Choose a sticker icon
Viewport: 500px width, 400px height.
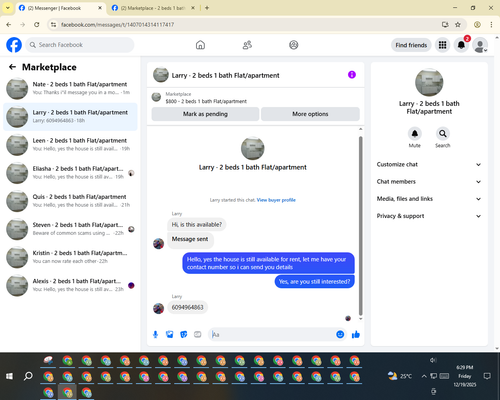click(x=184, y=334)
